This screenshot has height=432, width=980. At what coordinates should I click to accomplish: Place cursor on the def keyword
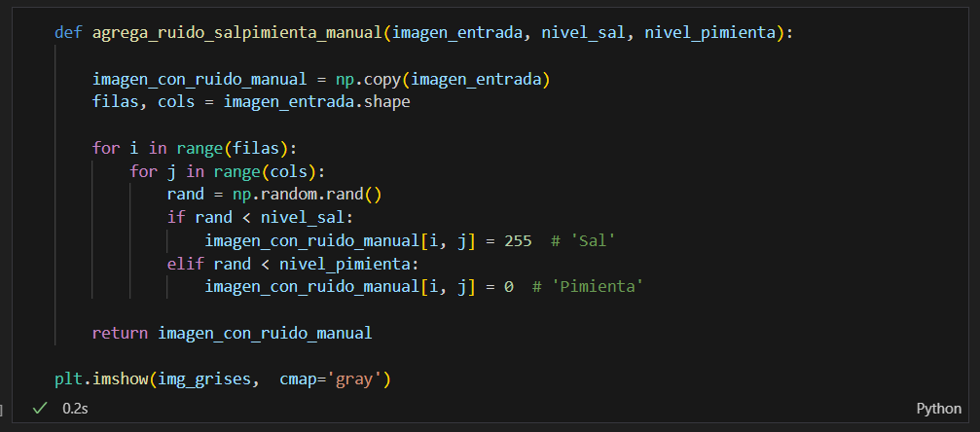[x=68, y=33]
